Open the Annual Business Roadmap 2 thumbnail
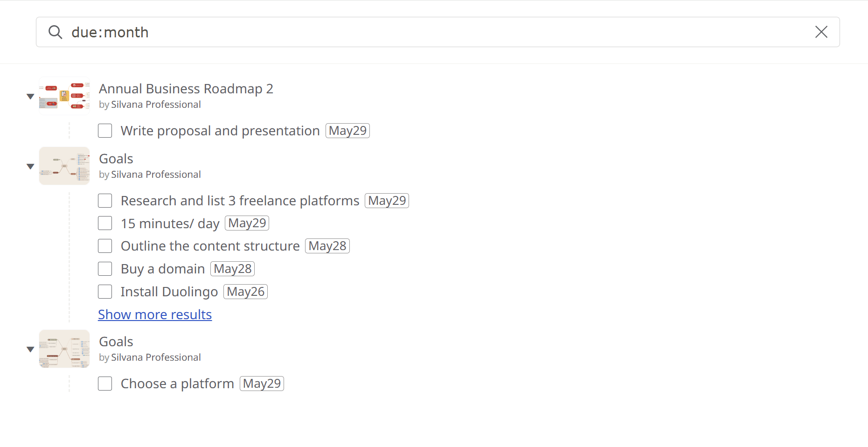Viewport: 868px width, 447px height. pos(64,96)
